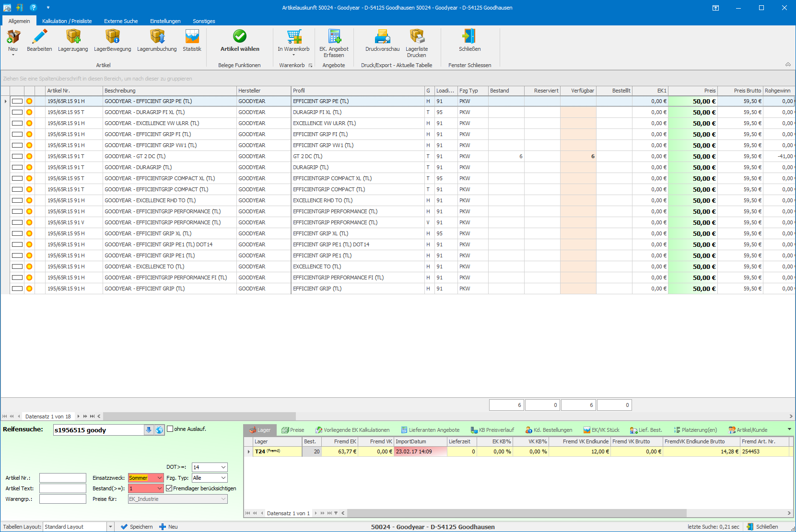Sort by Hersteller column header

coord(264,91)
